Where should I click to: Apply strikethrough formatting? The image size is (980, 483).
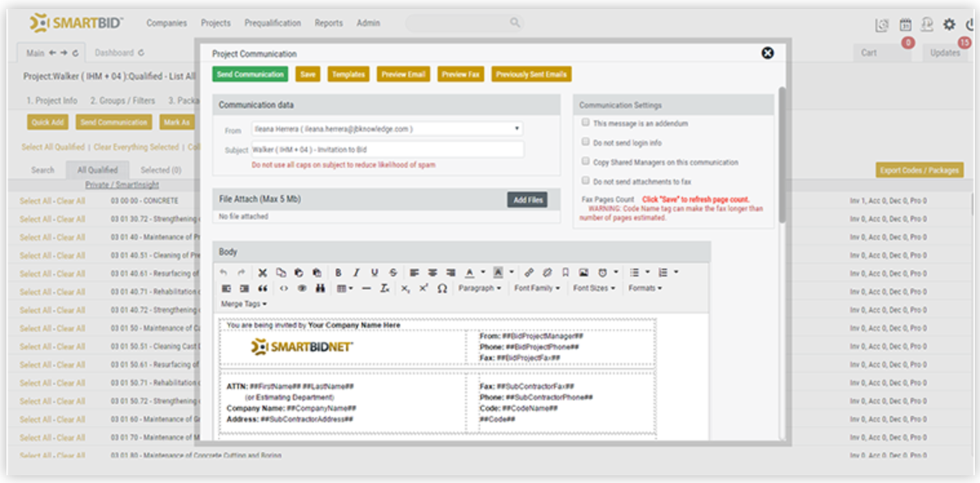click(393, 272)
